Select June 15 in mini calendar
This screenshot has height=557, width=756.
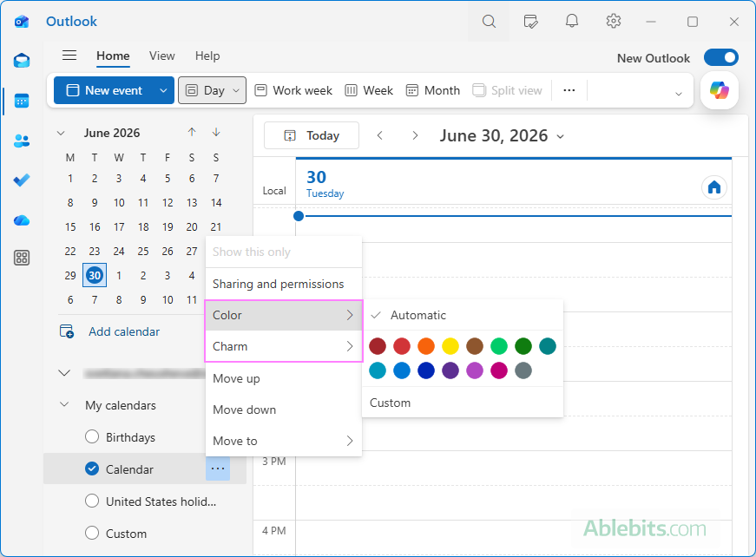(70, 226)
